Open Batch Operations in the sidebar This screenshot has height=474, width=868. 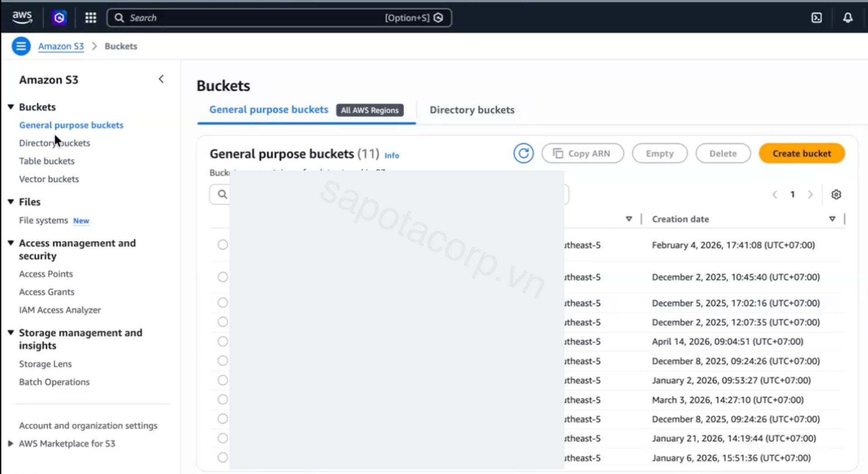pyautogui.click(x=54, y=382)
